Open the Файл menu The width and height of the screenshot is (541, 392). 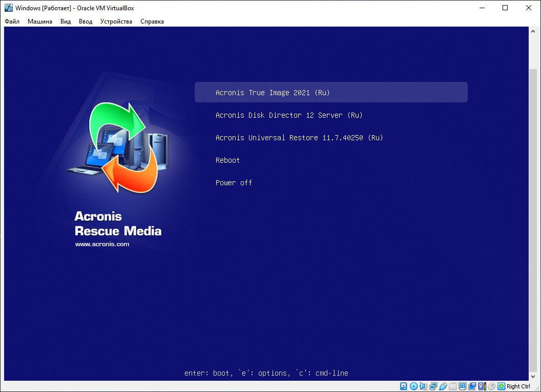(x=12, y=21)
